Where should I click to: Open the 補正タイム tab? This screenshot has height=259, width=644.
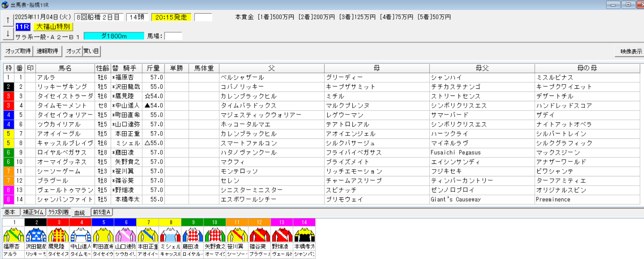click(33, 212)
